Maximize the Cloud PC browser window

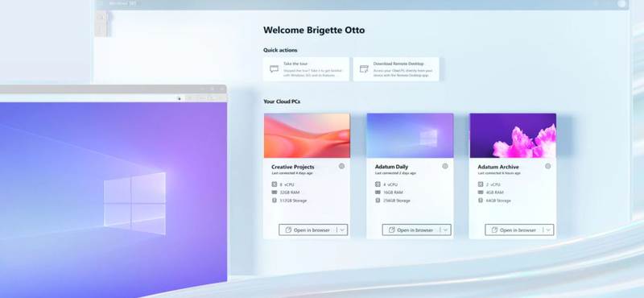(x=212, y=89)
